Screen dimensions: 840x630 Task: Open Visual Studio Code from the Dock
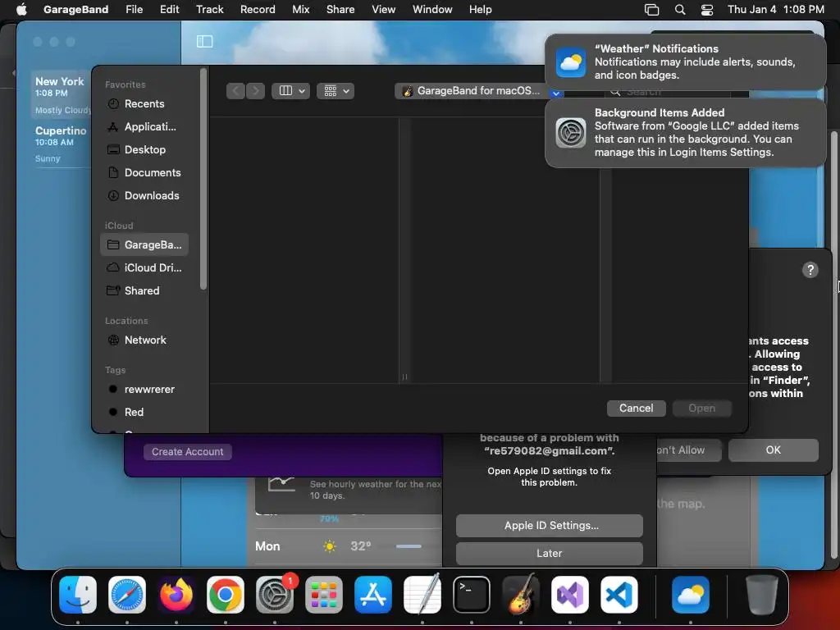(619, 595)
